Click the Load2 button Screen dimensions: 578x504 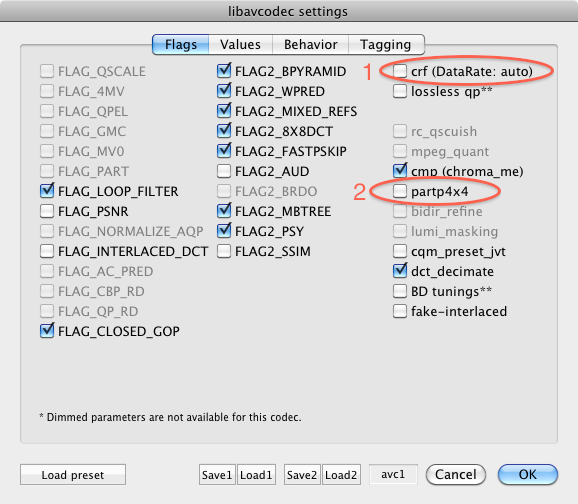pyautogui.click(x=341, y=475)
